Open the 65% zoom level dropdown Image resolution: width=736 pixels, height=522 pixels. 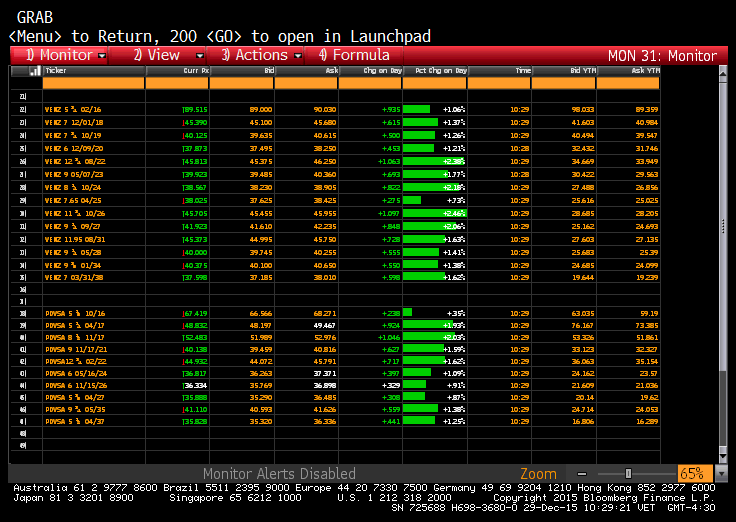[695, 474]
